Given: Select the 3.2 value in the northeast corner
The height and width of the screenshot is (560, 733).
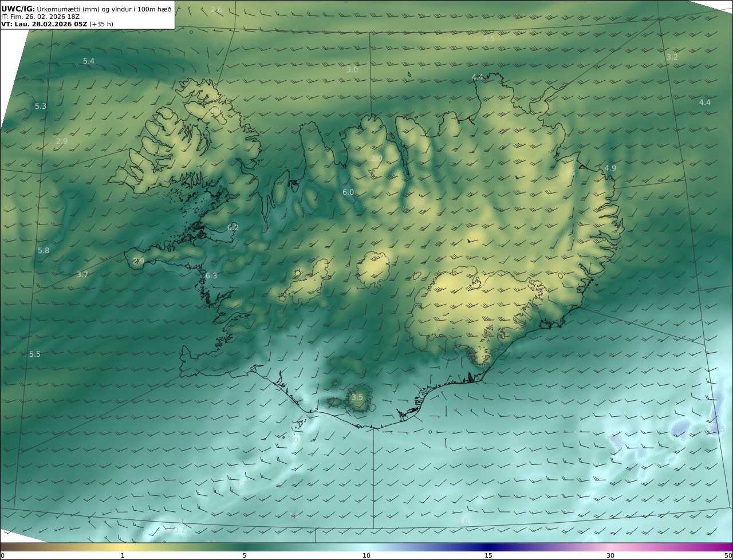Looking at the screenshot, I should [672, 57].
